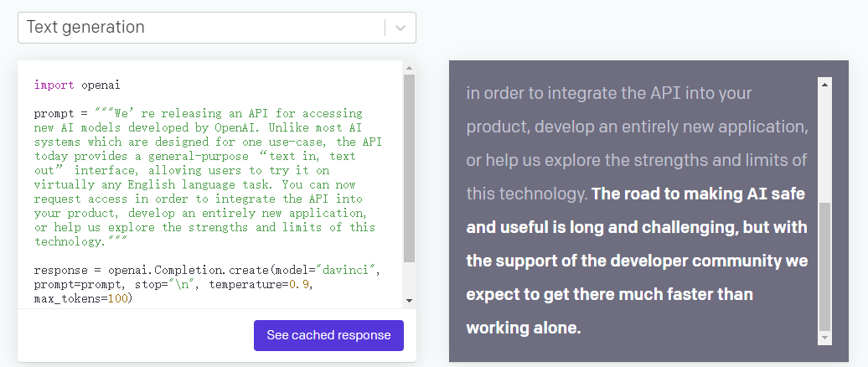Click the code panel's scroll-up arrow

[409, 68]
